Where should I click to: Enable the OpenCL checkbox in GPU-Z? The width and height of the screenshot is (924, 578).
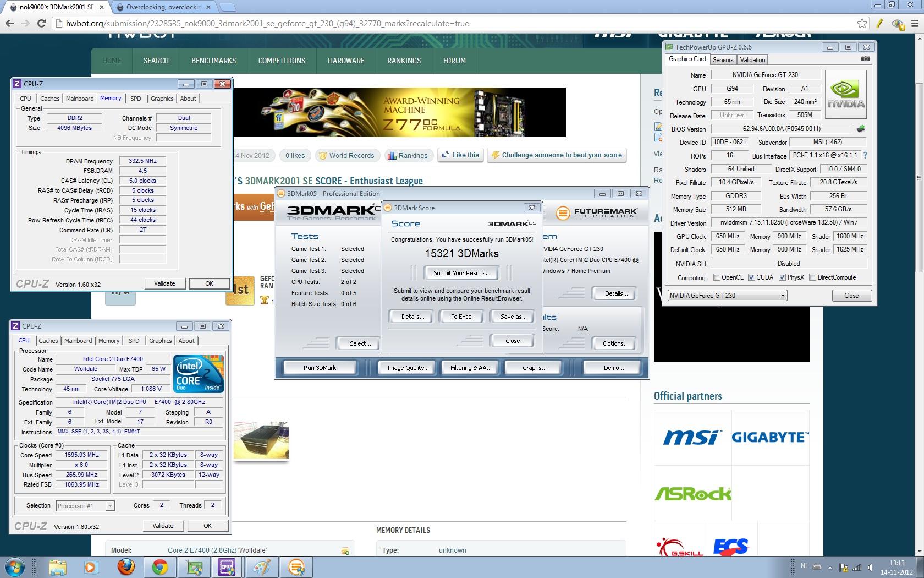(717, 277)
